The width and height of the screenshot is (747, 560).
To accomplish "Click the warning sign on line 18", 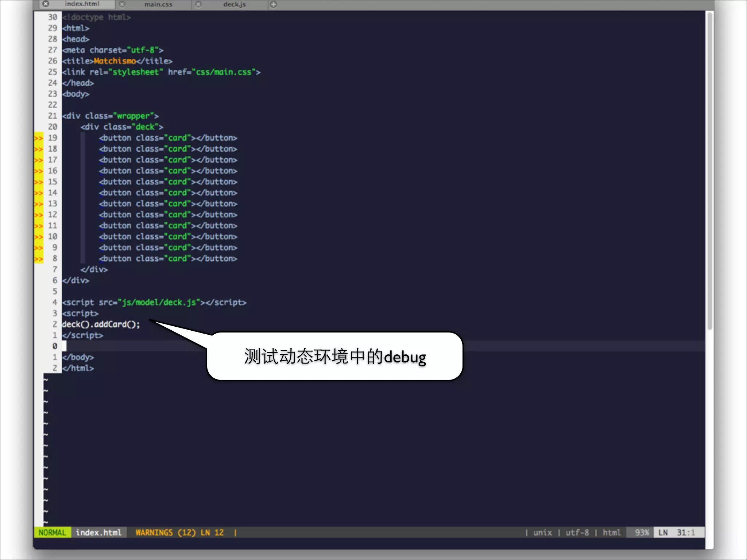I will click(38, 149).
